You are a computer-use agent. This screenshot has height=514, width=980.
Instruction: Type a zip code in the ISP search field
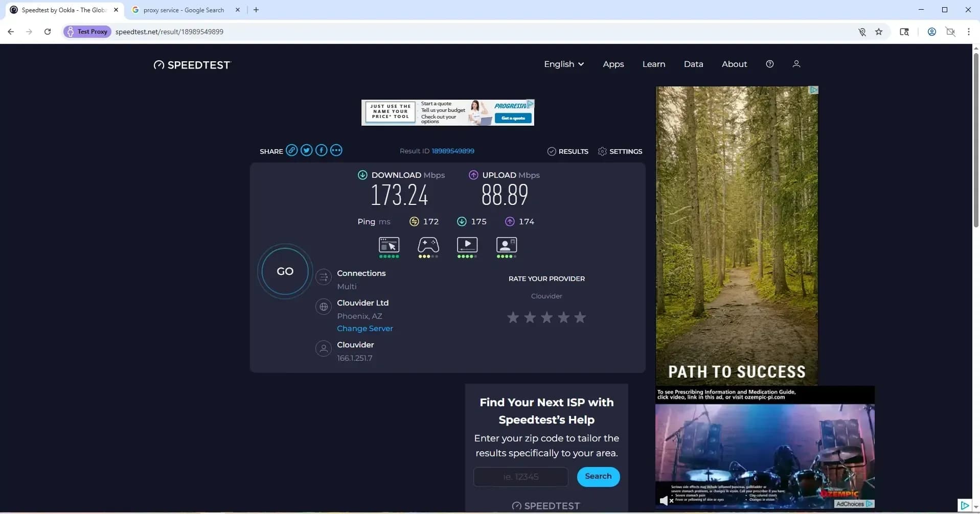[521, 476]
